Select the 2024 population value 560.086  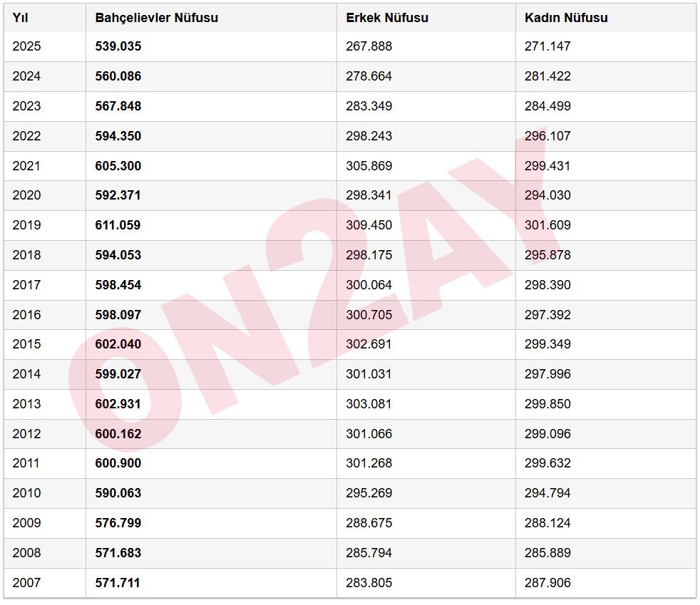click(118, 76)
